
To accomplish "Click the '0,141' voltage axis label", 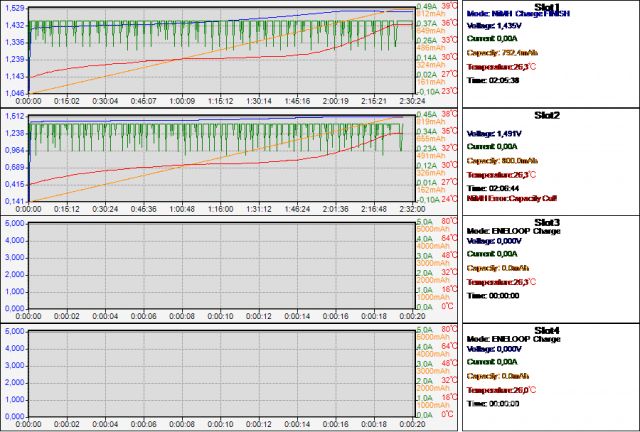I will 14,201.
